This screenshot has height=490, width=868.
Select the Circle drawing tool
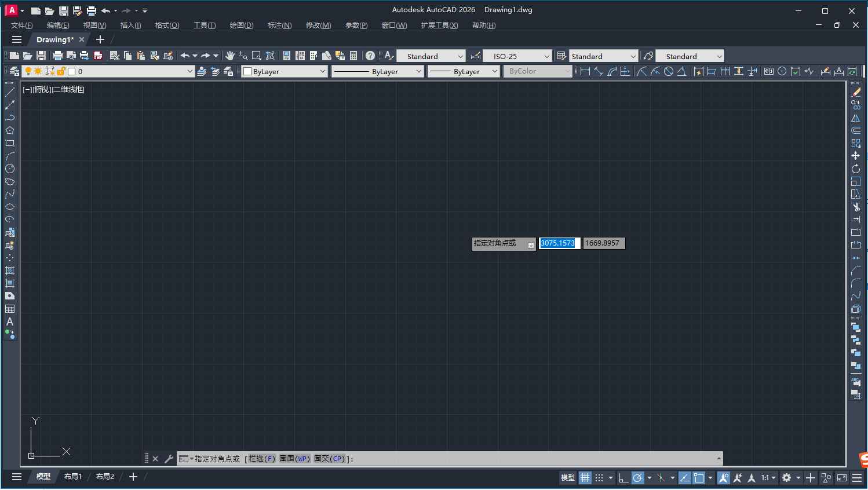point(10,169)
